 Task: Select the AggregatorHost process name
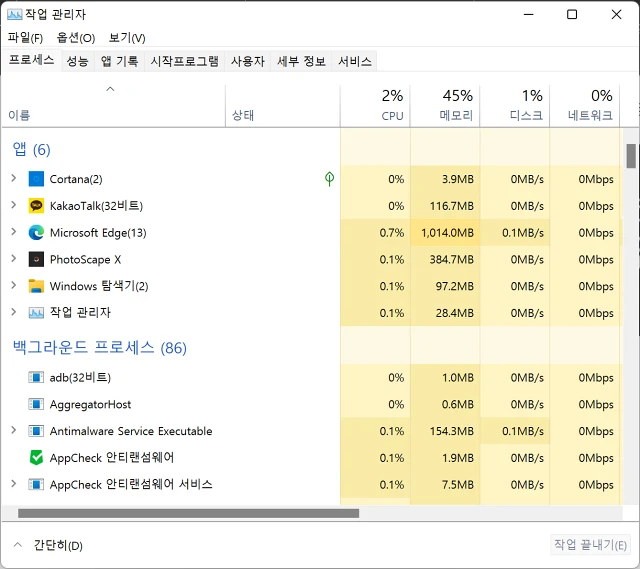point(90,405)
